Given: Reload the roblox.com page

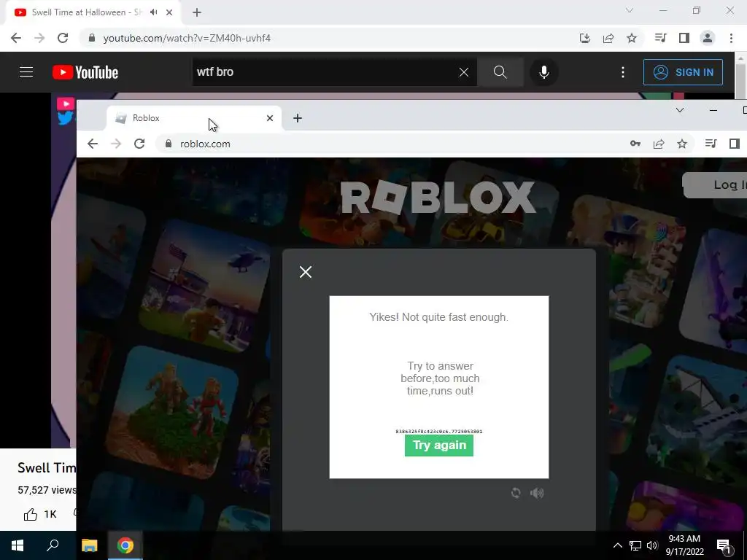Looking at the screenshot, I should point(139,144).
